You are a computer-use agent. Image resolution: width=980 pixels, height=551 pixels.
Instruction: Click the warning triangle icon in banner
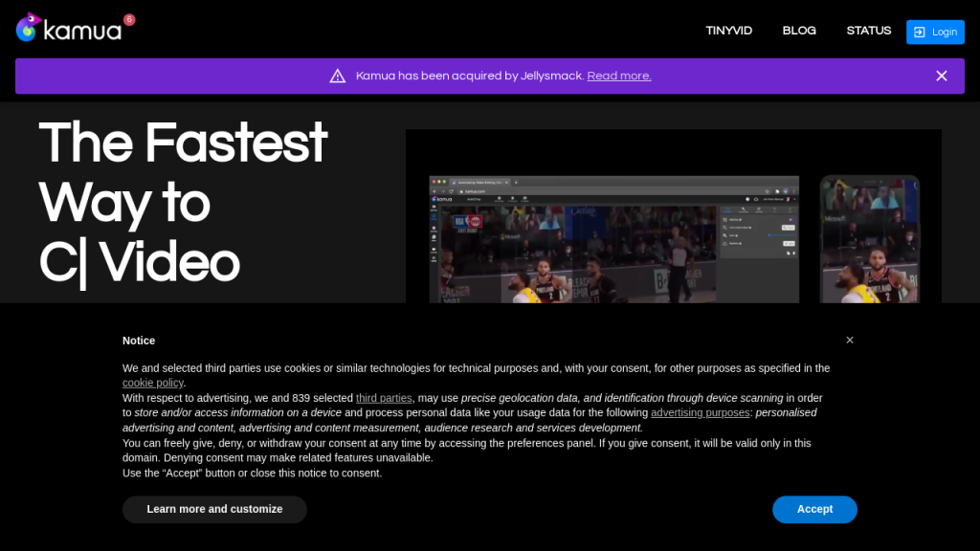[338, 76]
